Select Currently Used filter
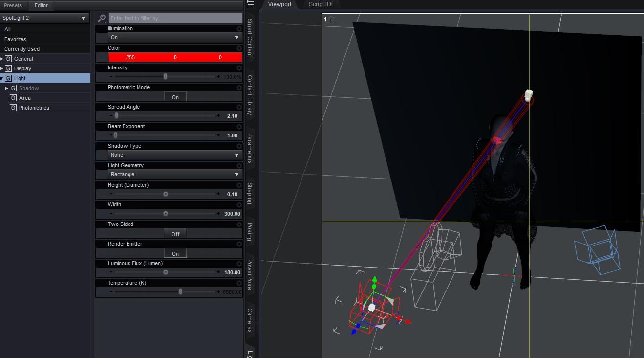 tap(22, 49)
